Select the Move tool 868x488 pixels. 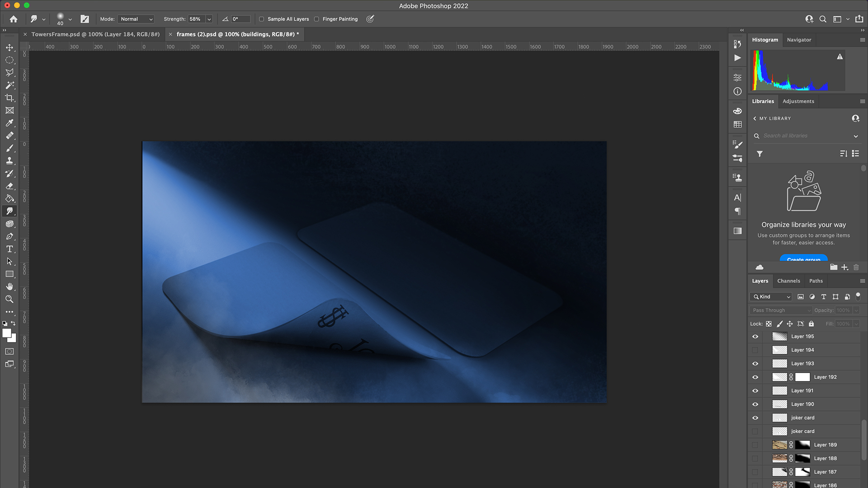pyautogui.click(x=9, y=47)
